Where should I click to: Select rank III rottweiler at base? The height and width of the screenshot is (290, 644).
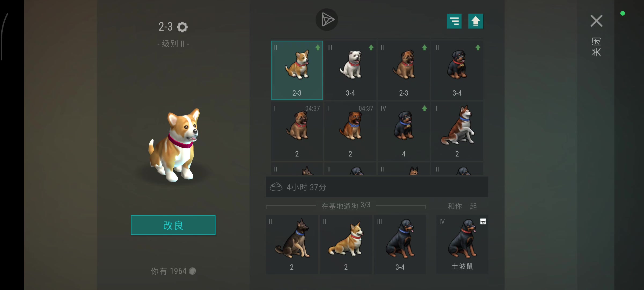click(x=400, y=244)
